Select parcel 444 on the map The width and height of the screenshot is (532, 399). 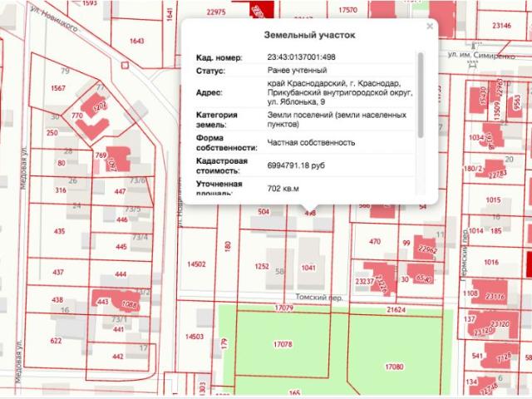coord(121,273)
